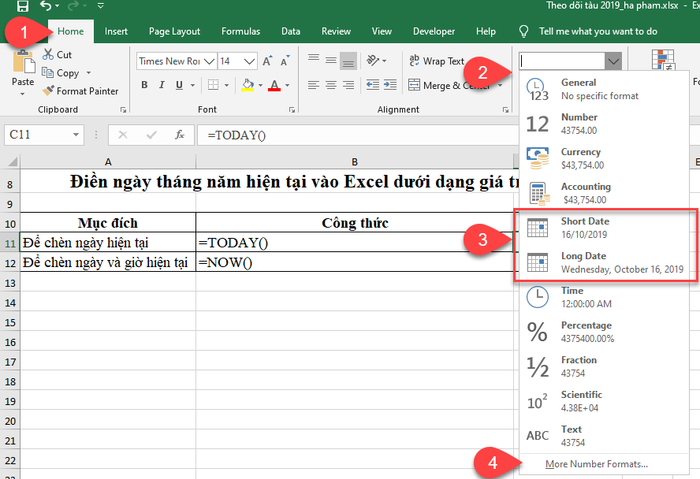
Task: Choose Long Date format option
Action: click(603, 262)
